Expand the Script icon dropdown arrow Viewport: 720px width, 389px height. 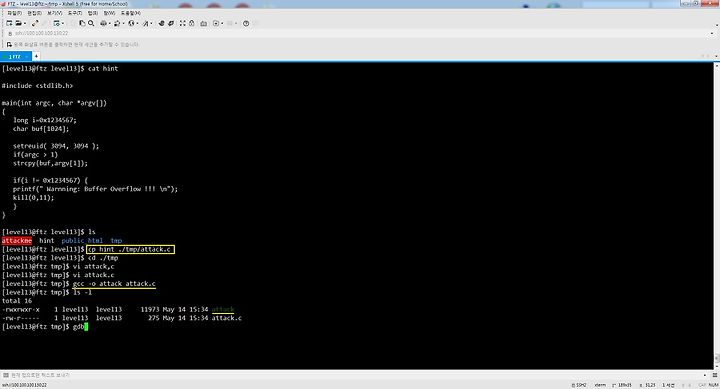tap(222, 23)
